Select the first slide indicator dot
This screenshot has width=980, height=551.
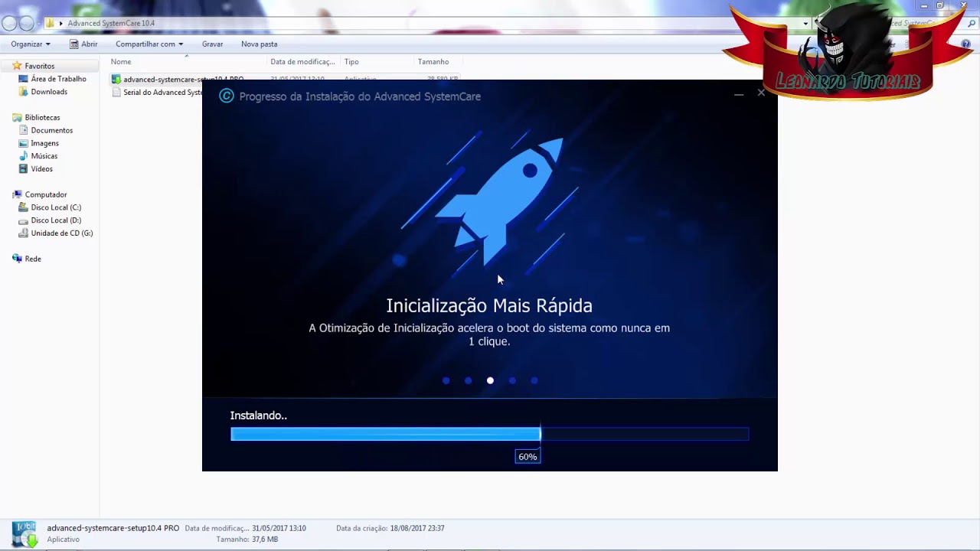[x=446, y=380]
